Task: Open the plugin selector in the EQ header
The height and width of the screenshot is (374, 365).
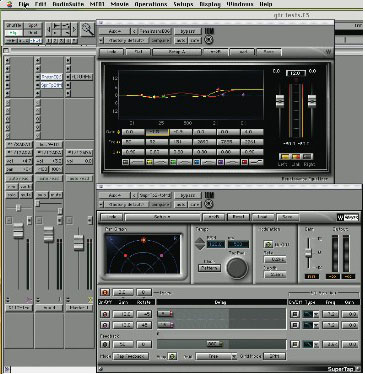Action: coord(155,31)
